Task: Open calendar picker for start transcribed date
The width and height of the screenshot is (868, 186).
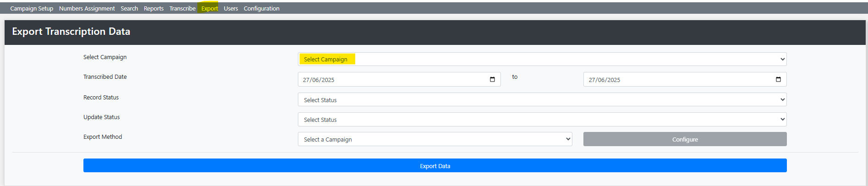Action: pyautogui.click(x=492, y=79)
